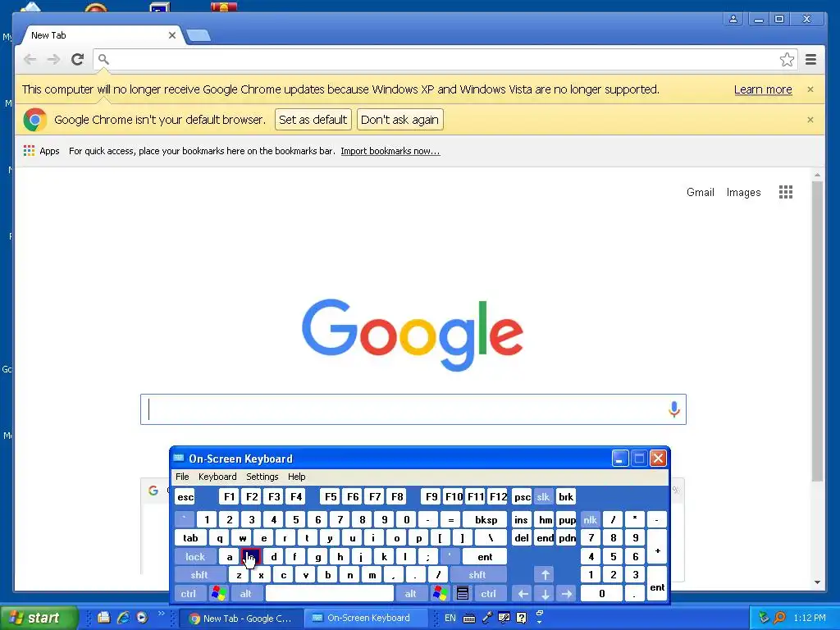Dismiss the Windows XP update warning bar
Screen dimensions: 840x630
click(810, 89)
